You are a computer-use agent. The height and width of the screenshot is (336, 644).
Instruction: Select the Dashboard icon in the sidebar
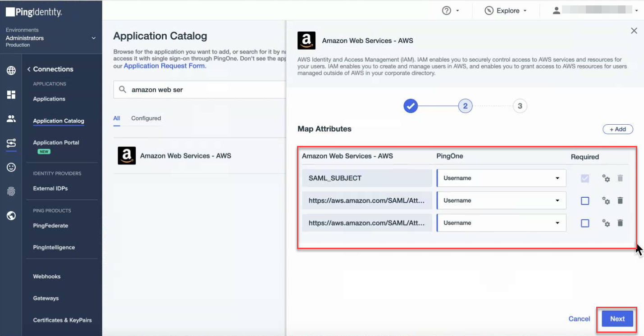point(11,95)
